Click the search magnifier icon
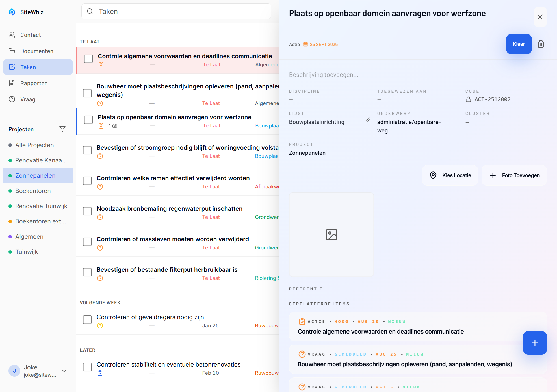Viewport: 557px width, 392px height. pyautogui.click(x=90, y=11)
